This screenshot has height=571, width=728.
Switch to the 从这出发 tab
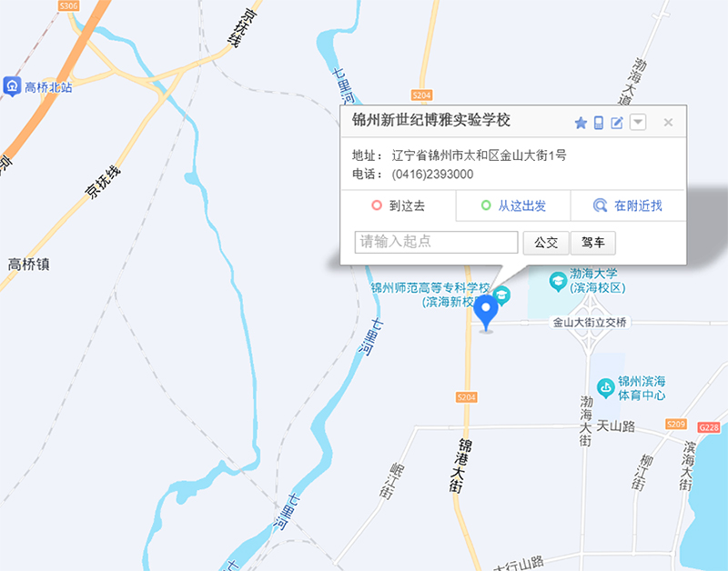click(x=513, y=205)
